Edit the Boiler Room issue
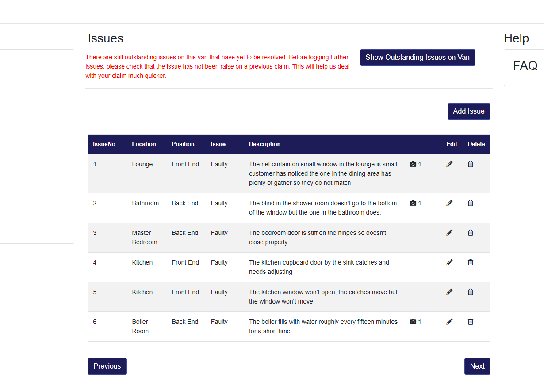544x392 pixels. pyautogui.click(x=449, y=322)
